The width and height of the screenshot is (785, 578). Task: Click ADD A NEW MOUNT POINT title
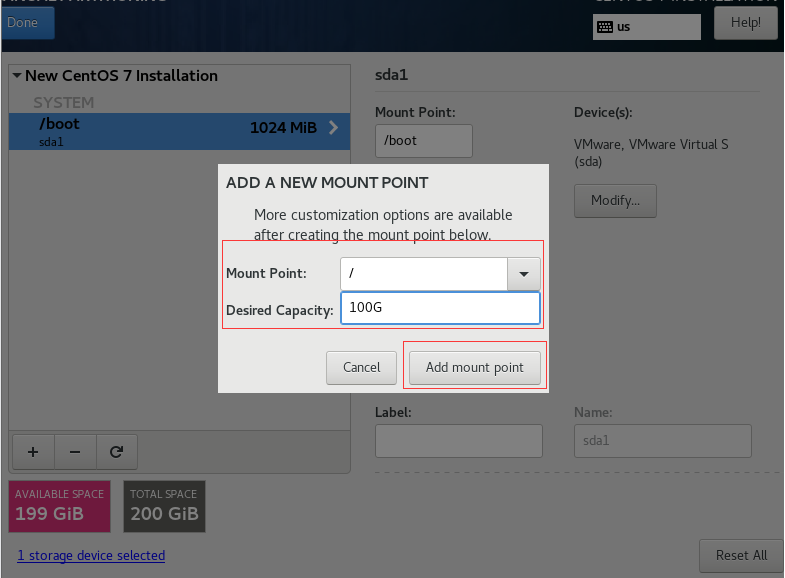click(327, 183)
